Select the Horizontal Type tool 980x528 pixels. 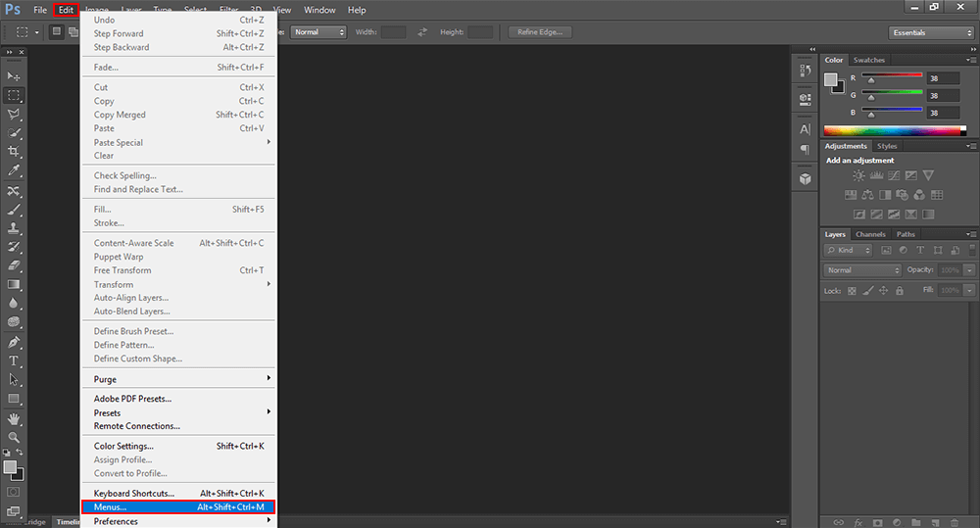[13, 360]
